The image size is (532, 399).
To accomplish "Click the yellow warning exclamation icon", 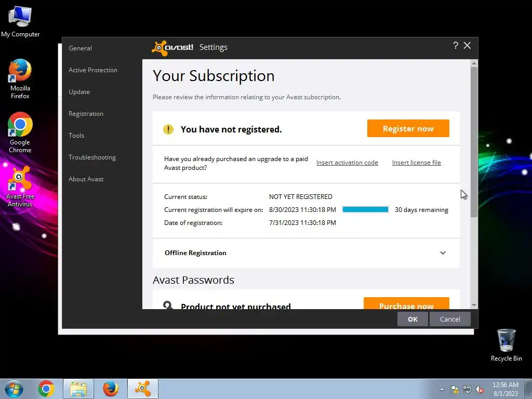I will pos(168,129).
